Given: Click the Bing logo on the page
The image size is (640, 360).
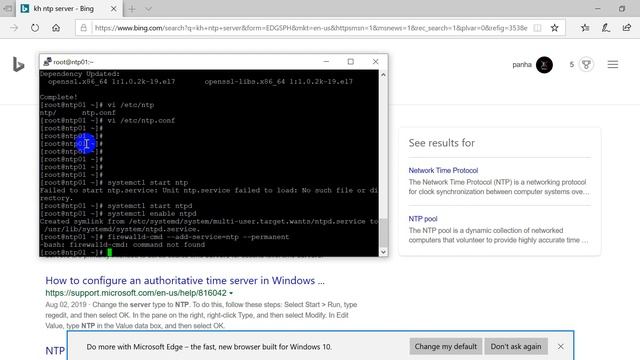Looking at the screenshot, I should (x=18, y=65).
